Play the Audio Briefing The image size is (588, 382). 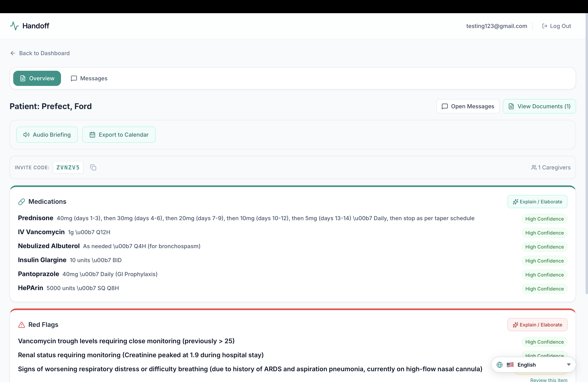[47, 135]
